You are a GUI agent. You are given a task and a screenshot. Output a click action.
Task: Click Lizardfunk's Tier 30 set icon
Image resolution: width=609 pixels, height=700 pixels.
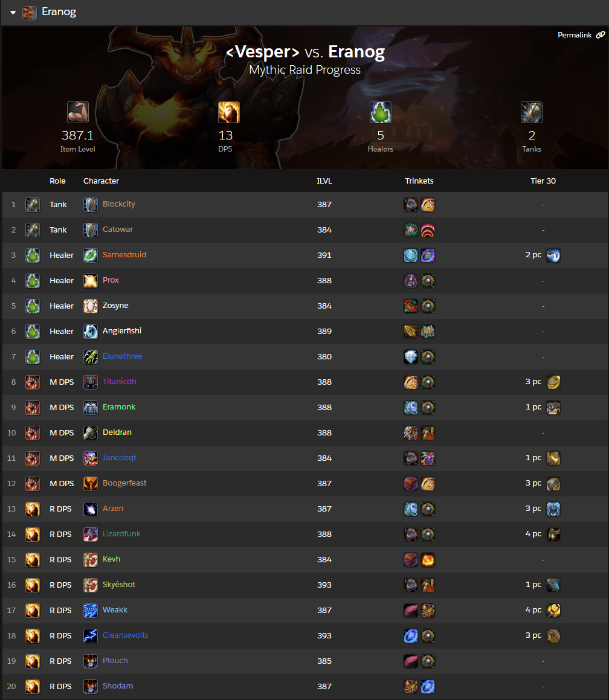[553, 535]
